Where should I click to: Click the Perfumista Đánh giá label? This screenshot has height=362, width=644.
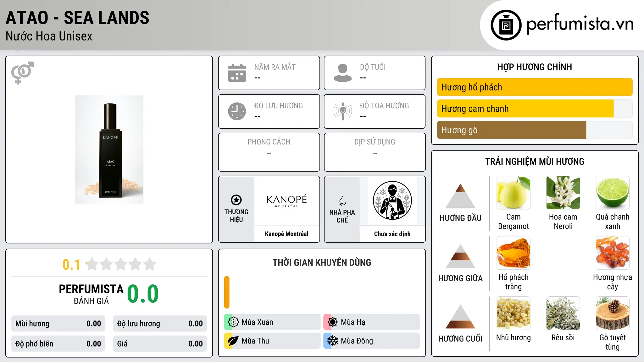pos(91,294)
